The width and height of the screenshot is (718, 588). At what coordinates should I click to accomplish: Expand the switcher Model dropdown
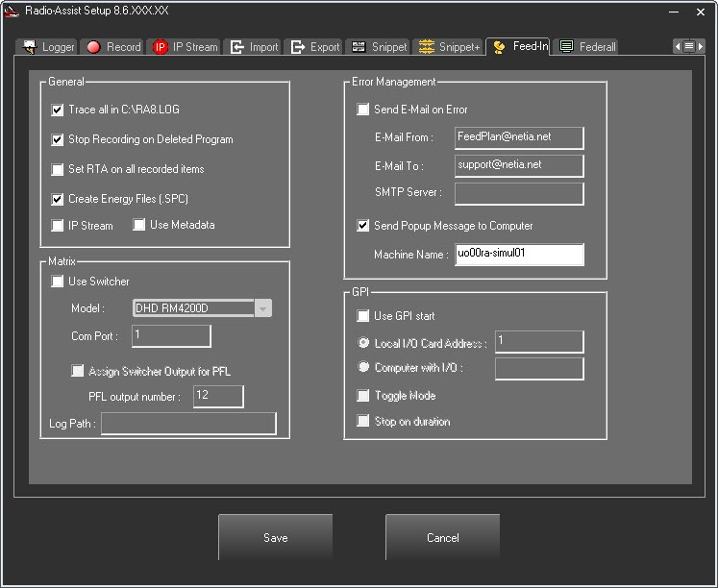point(263,308)
